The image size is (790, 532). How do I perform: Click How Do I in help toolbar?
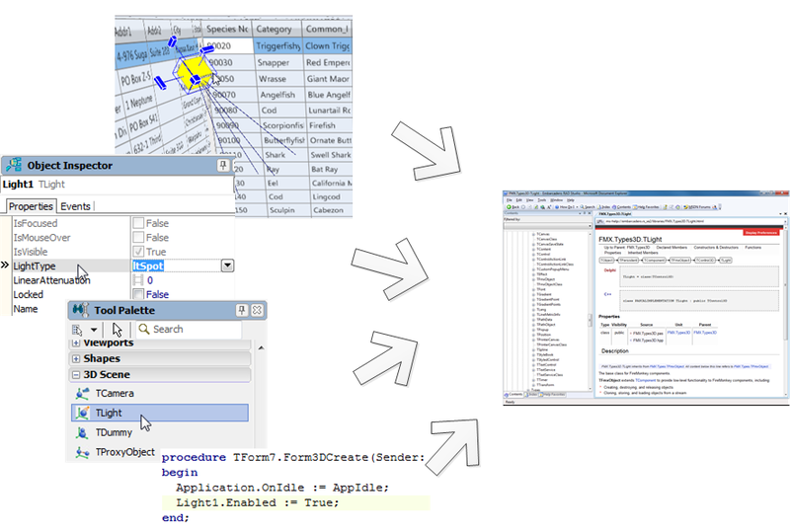565,207
